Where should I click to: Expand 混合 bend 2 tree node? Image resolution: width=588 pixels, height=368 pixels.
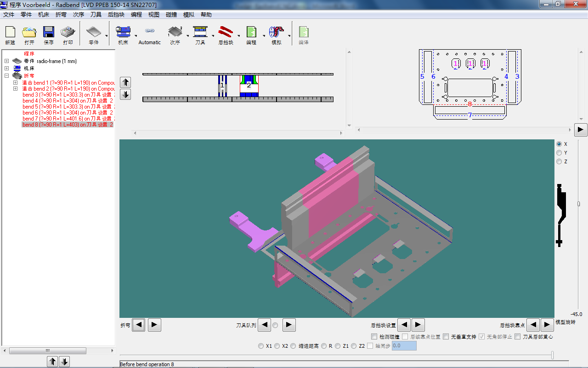(x=15, y=89)
